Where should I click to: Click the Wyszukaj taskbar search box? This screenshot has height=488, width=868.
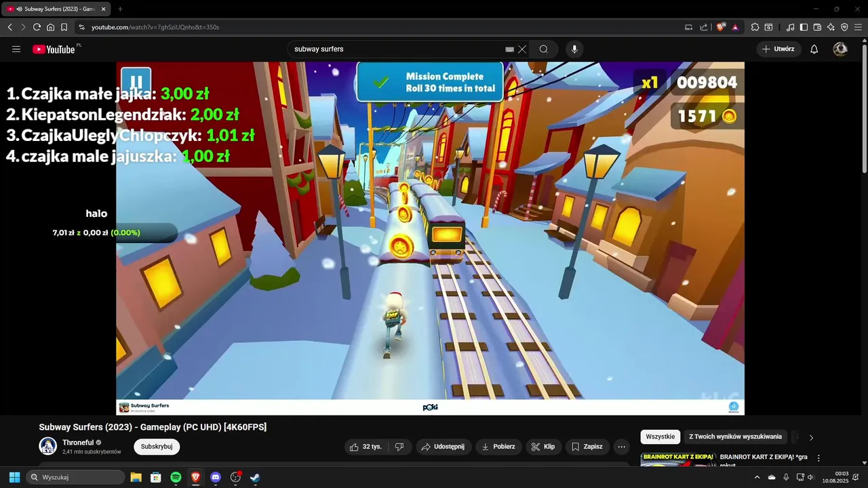pos(75,477)
